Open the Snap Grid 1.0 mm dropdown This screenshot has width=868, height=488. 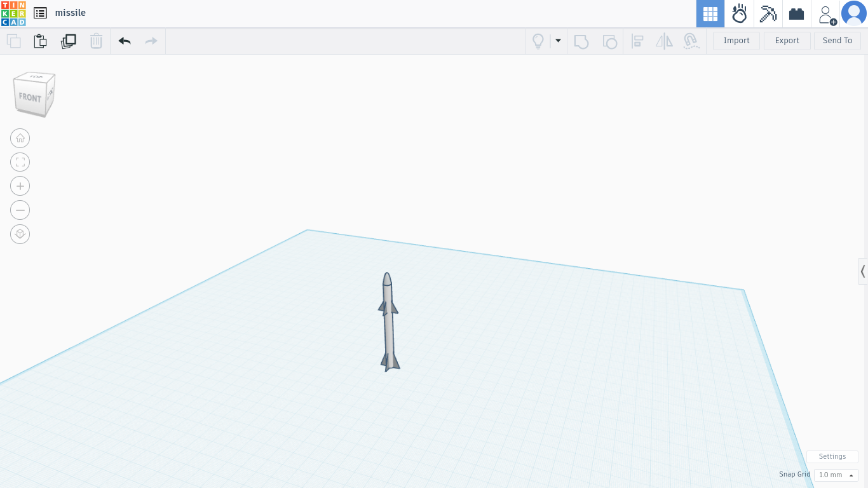pos(836,475)
